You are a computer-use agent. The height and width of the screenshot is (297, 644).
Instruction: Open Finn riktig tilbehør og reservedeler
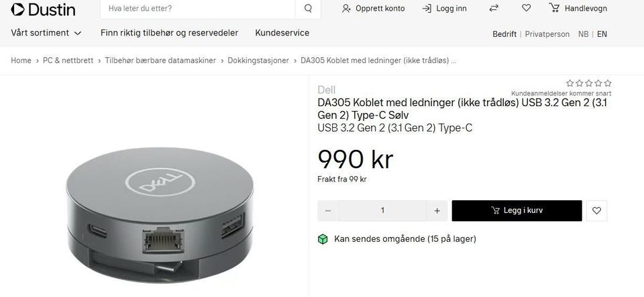169,33
